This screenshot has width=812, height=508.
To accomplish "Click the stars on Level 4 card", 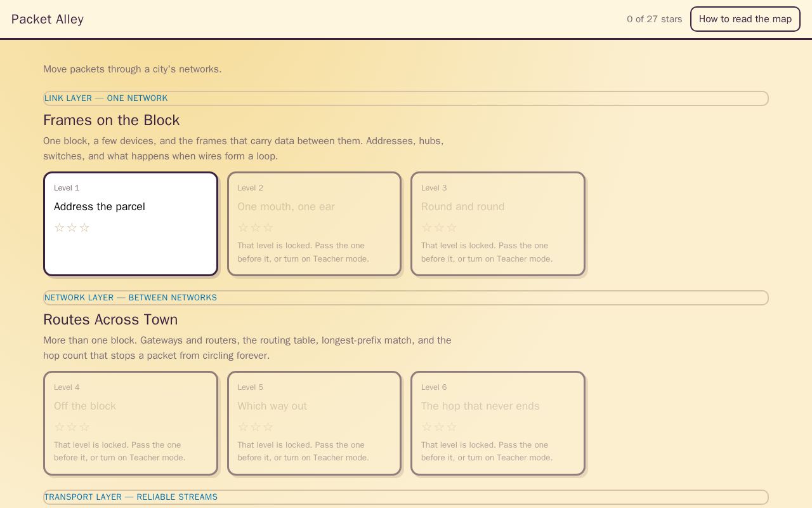I will pos(72,427).
